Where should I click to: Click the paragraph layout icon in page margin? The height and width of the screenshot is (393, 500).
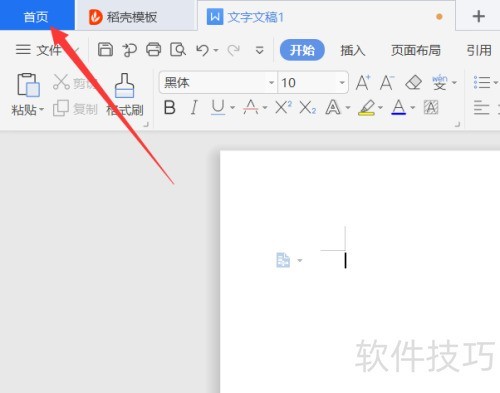(x=283, y=260)
